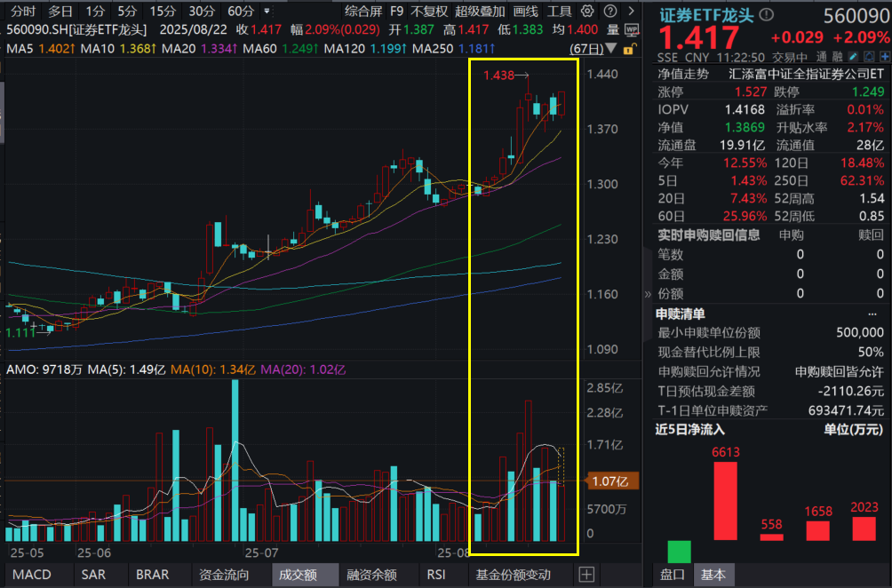This screenshot has height=588, width=892.
Task: Open the 综合屏 view
Action: pos(362,11)
